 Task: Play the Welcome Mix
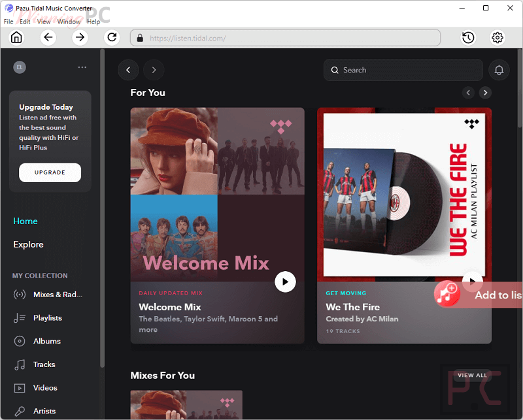(x=285, y=282)
